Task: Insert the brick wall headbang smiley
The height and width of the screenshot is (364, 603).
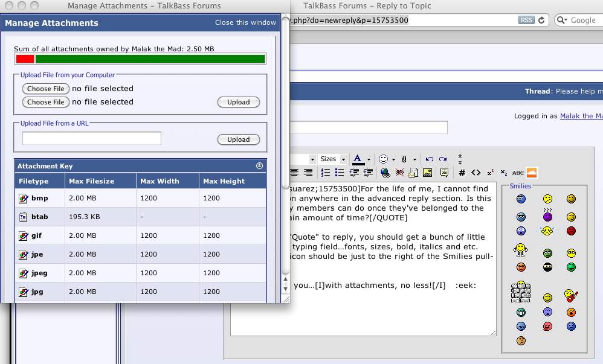Action: point(521,292)
